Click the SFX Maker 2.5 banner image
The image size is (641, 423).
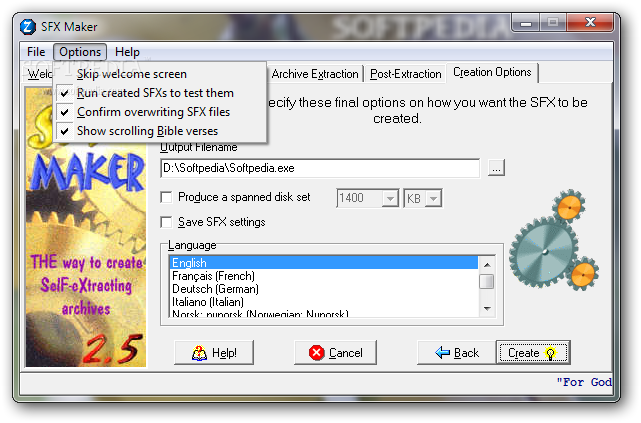86,227
